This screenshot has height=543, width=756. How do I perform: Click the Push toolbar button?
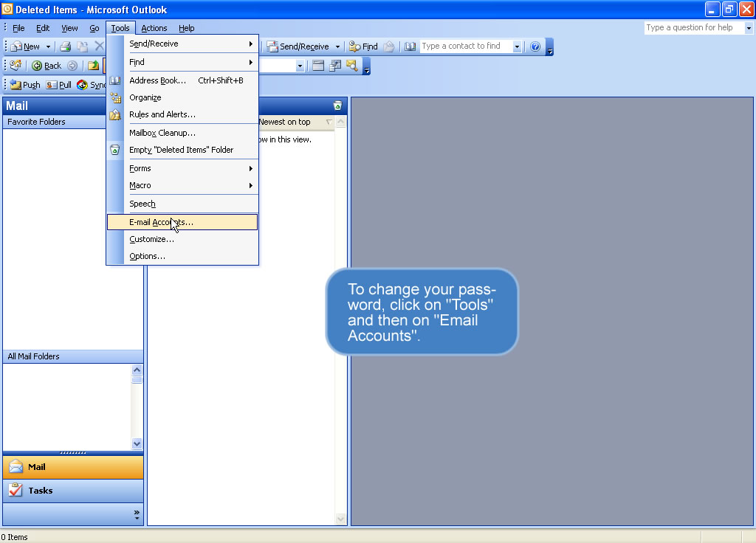click(25, 85)
